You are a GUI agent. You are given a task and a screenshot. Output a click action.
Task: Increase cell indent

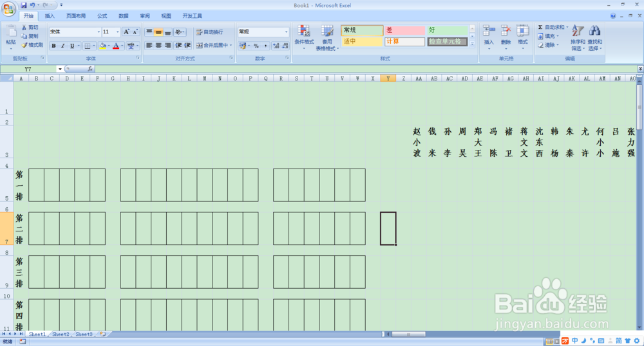pyautogui.click(x=187, y=45)
